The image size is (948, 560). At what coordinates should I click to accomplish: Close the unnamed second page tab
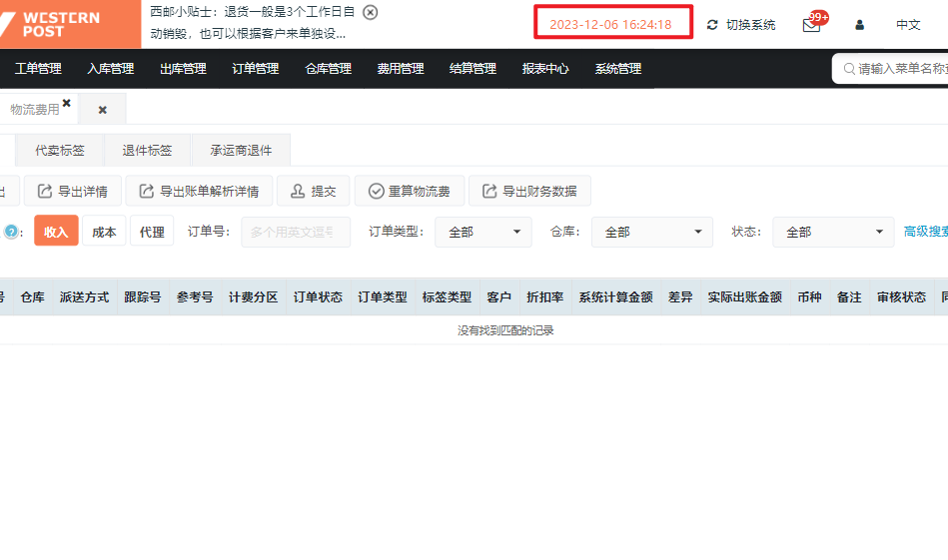(102, 110)
